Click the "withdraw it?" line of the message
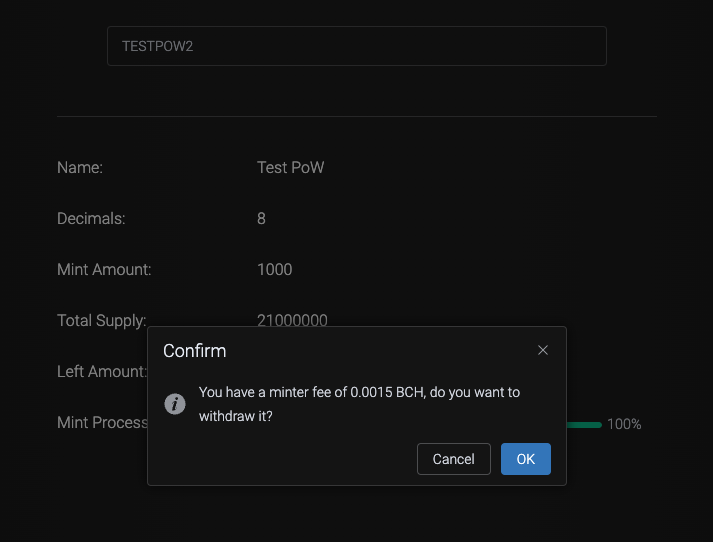This screenshot has width=713, height=542. 236,416
